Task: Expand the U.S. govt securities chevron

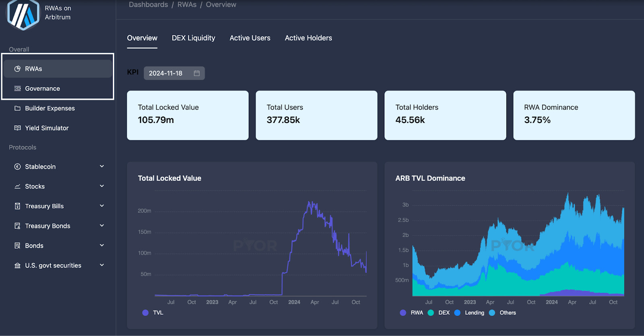Action: [102, 265]
